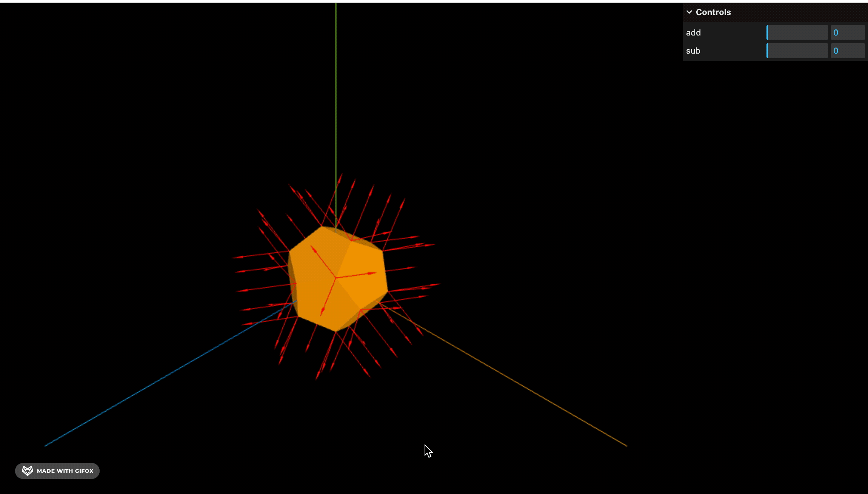This screenshot has height=494, width=868.
Task: Click the sub slider track
Action: click(x=797, y=51)
